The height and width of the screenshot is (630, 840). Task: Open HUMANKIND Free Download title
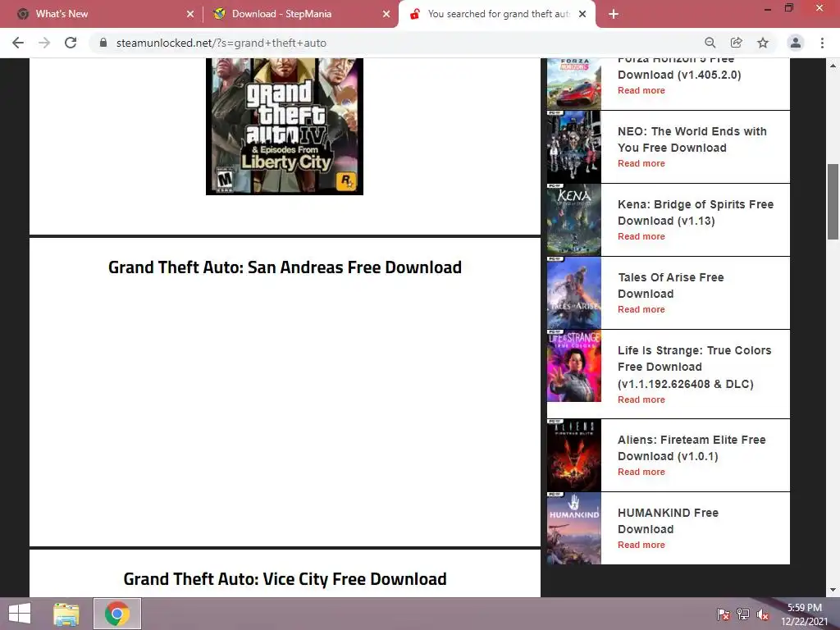668,521
